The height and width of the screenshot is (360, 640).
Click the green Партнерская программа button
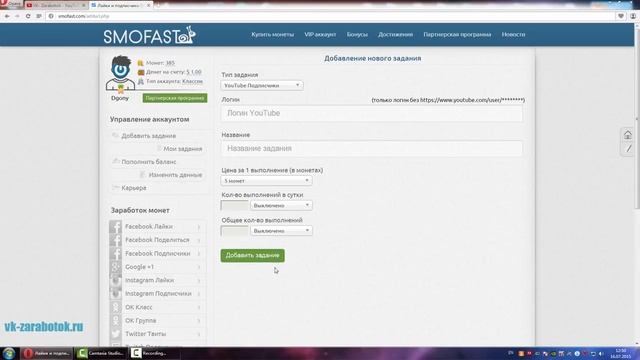pos(175,98)
